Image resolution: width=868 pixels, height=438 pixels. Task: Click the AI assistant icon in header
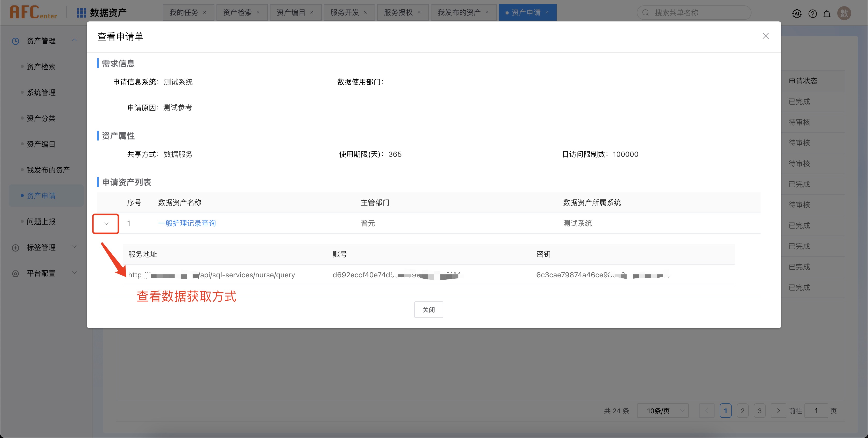point(796,13)
